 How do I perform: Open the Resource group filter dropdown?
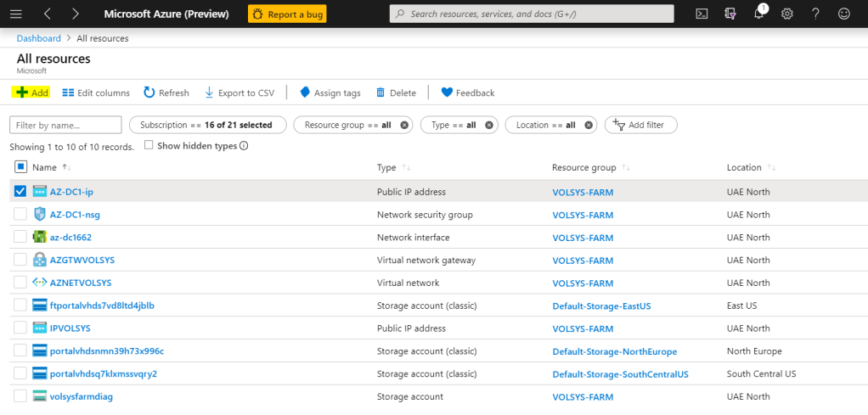click(347, 125)
